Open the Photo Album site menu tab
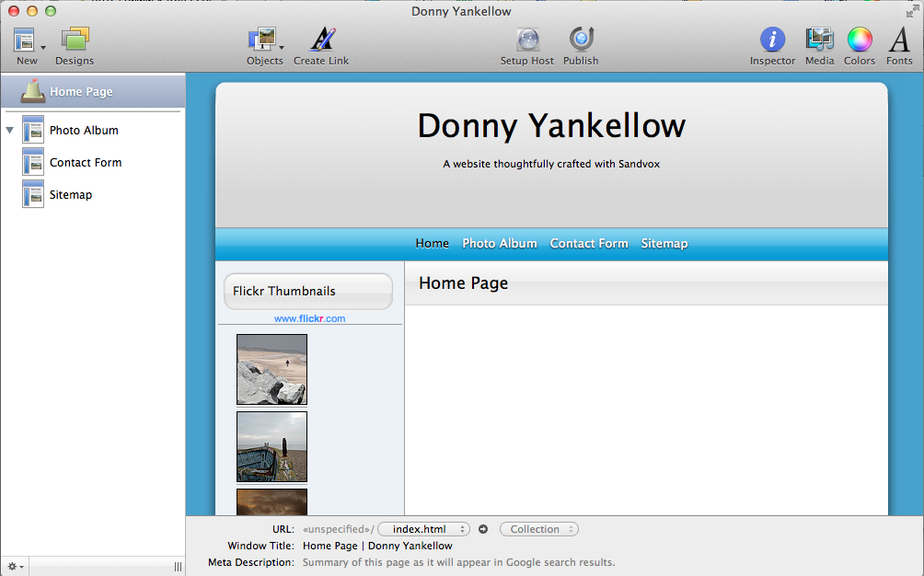924x576 pixels. point(500,243)
